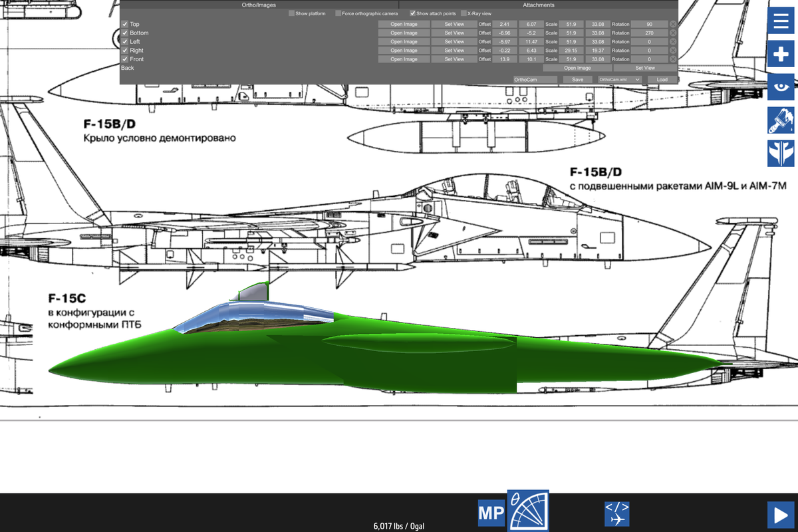Remove the Top image with its X icon
This screenshot has width=798, height=532.
[673, 24]
